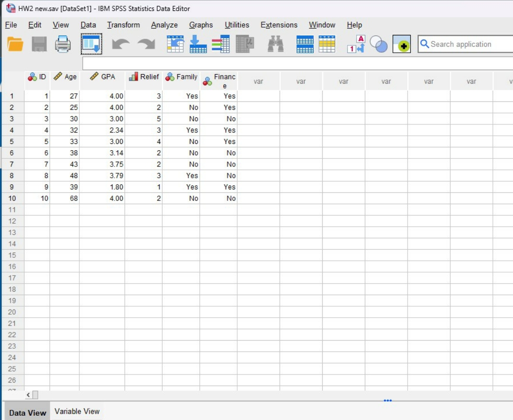Click the Insert Variable icon

327,44
